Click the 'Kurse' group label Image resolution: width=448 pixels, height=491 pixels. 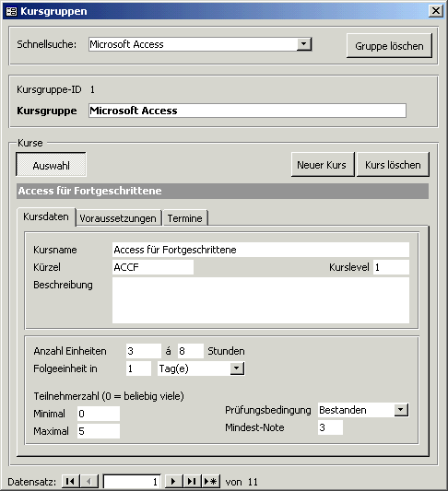pos(30,143)
